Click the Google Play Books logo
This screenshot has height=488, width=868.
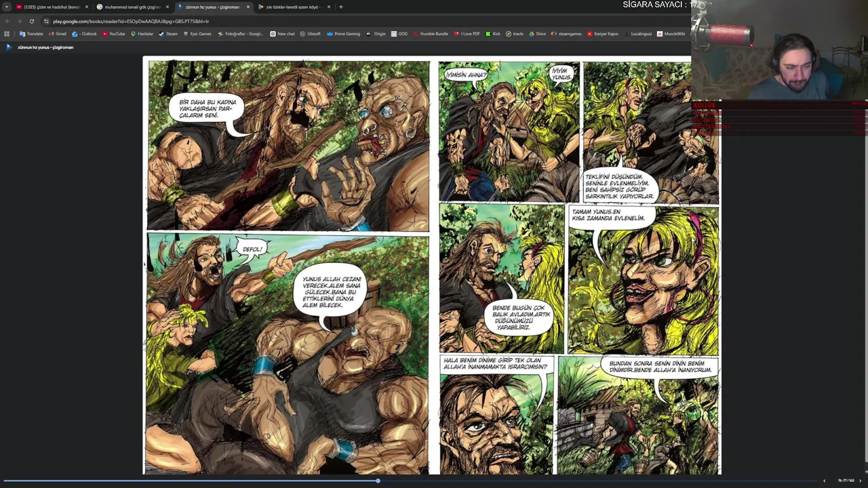click(9, 47)
